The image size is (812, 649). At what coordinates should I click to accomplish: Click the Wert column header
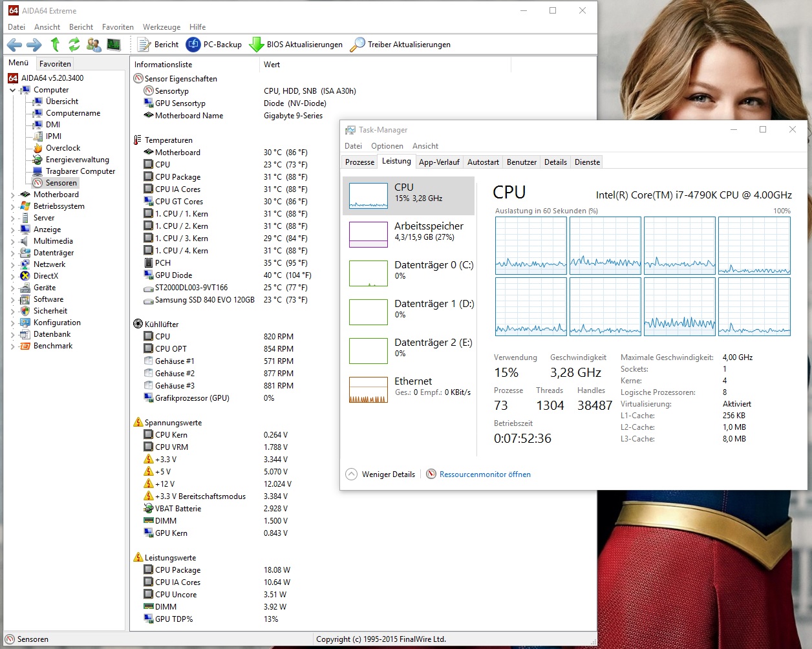click(385, 65)
